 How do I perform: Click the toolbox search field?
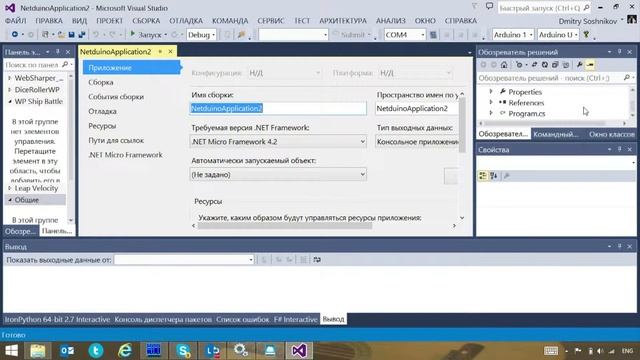click(x=33, y=65)
